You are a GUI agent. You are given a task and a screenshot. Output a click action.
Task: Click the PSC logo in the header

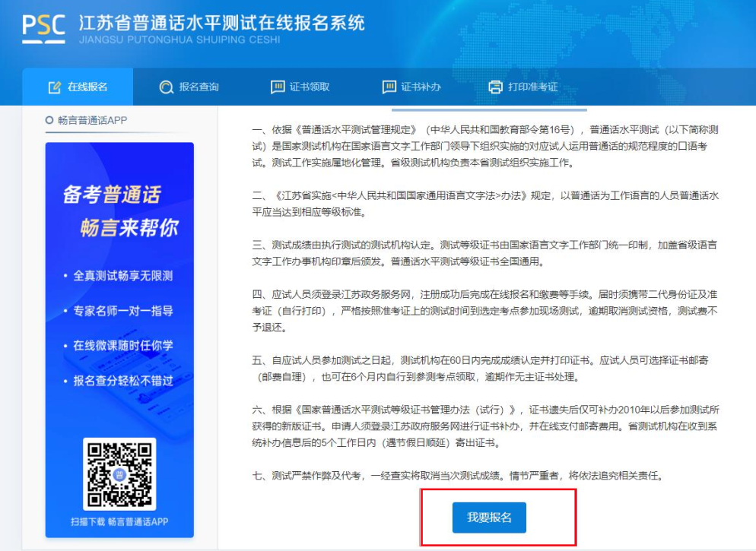tap(43, 28)
